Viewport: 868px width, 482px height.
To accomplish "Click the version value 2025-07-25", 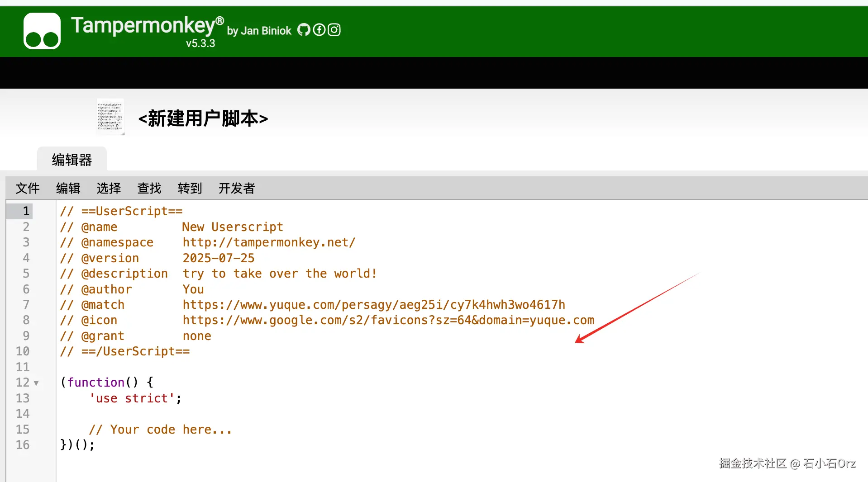I will coord(219,258).
